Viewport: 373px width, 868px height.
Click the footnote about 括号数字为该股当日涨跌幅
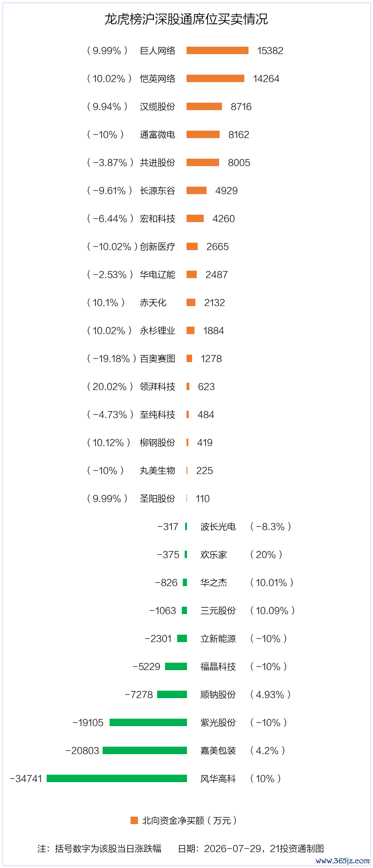tap(99, 848)
